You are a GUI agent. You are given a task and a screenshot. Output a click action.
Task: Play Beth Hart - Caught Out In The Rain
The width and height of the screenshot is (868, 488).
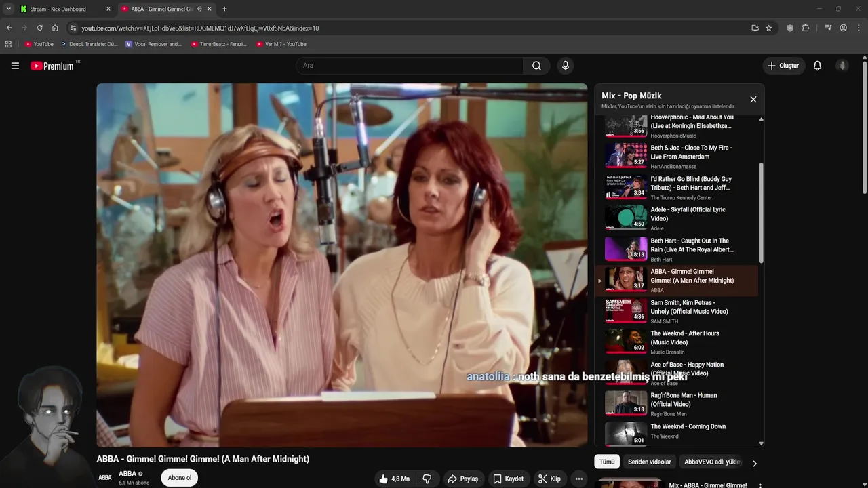pyautogui.click(x=676, y=249)
